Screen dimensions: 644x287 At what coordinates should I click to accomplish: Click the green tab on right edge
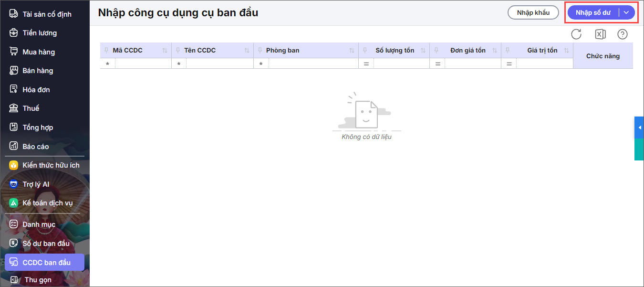click(x=639, y=149)
